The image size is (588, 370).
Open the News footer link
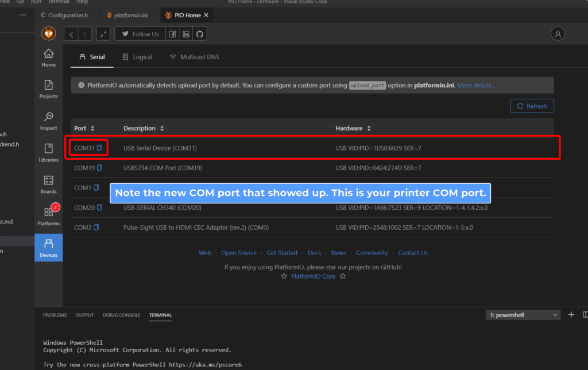(339, 253)
